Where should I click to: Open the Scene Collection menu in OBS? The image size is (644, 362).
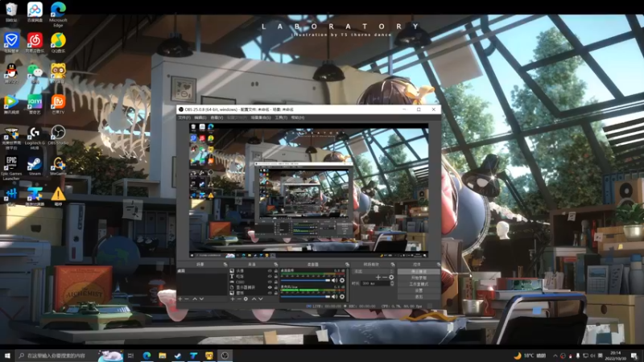(x=260, y=117)
